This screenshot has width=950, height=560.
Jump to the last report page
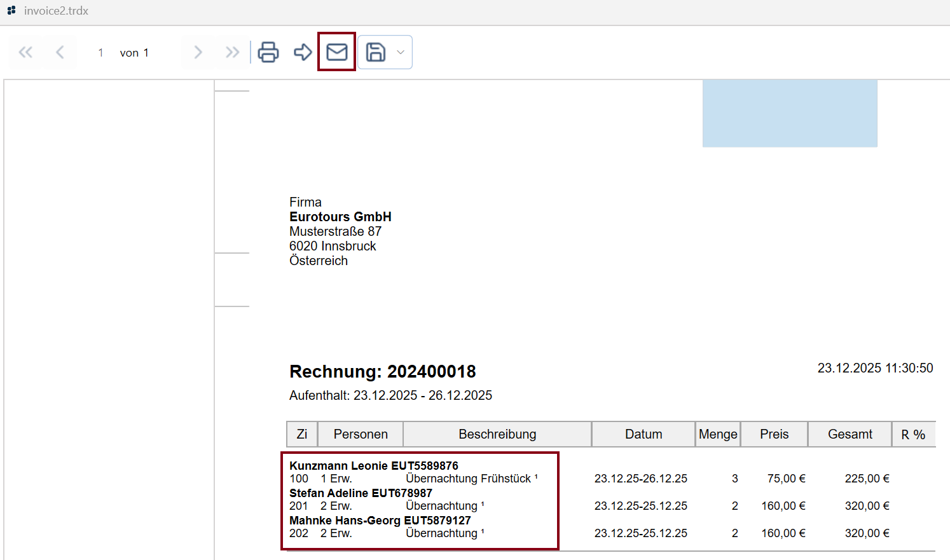tap(232, 52)
